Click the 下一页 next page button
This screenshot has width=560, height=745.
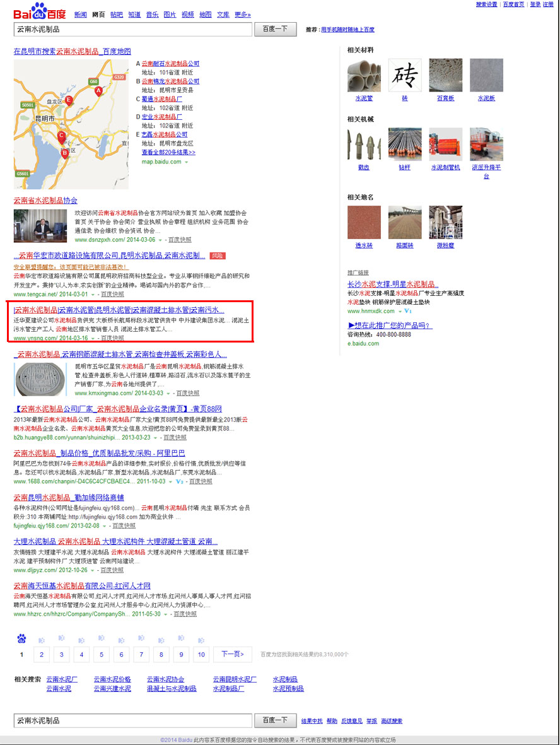(233, 654)
